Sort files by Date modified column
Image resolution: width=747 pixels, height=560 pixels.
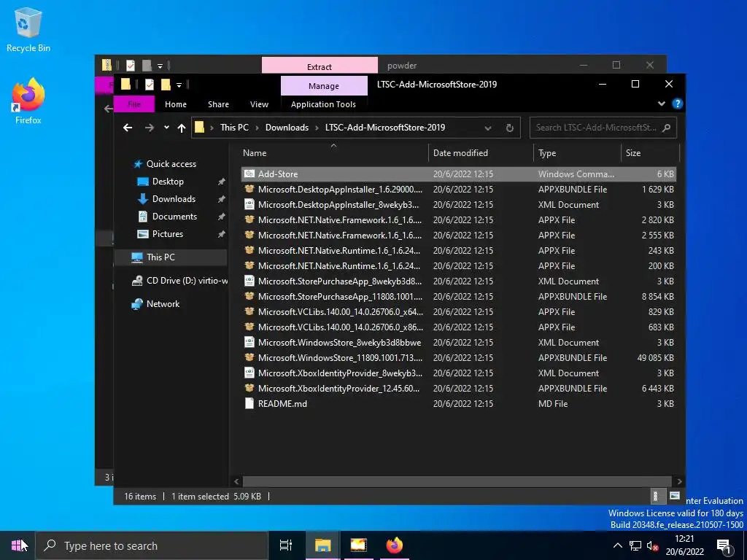click(x=481, y=153)
